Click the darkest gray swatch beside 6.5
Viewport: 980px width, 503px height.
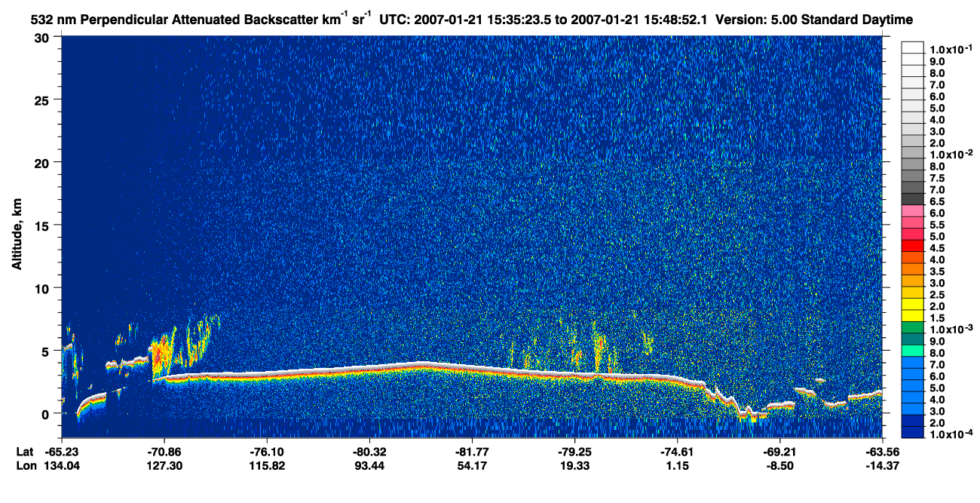click(912, 199)
